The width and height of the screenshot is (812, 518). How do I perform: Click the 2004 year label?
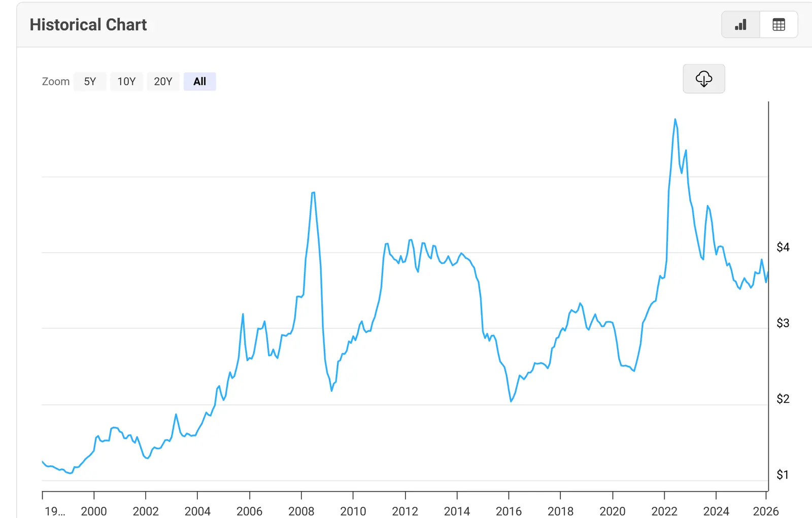point(197,511)
